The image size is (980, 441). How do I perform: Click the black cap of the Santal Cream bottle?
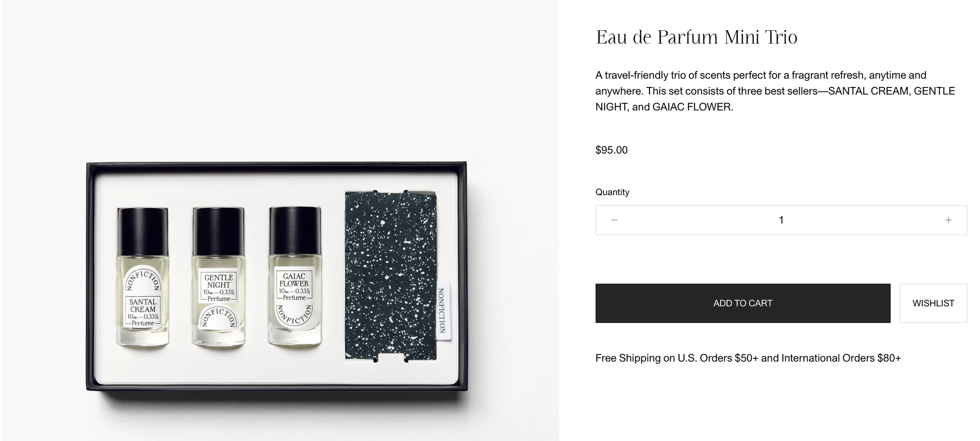143,231
